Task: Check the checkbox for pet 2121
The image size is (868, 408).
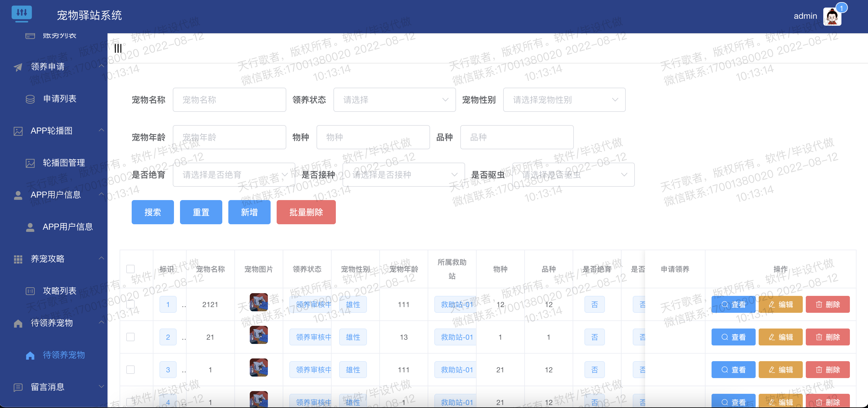Action: (130, 304)
